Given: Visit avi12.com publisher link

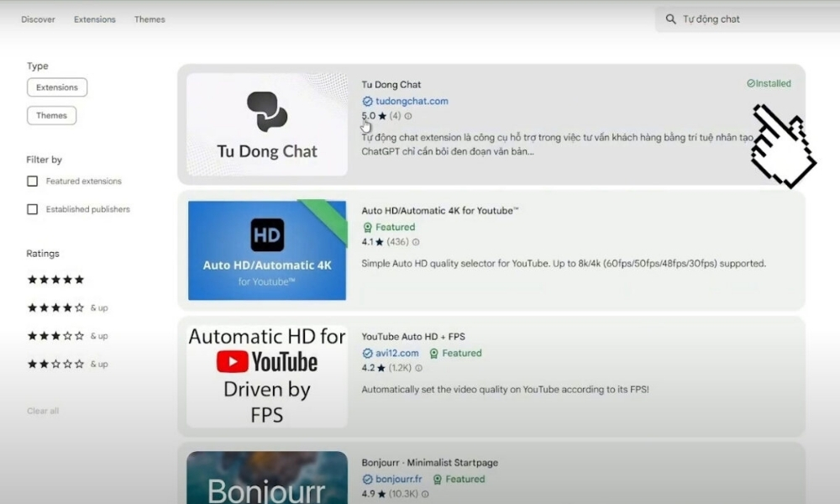Looking at the screenshot, I should pyautogui.click(x=397, y=353).
